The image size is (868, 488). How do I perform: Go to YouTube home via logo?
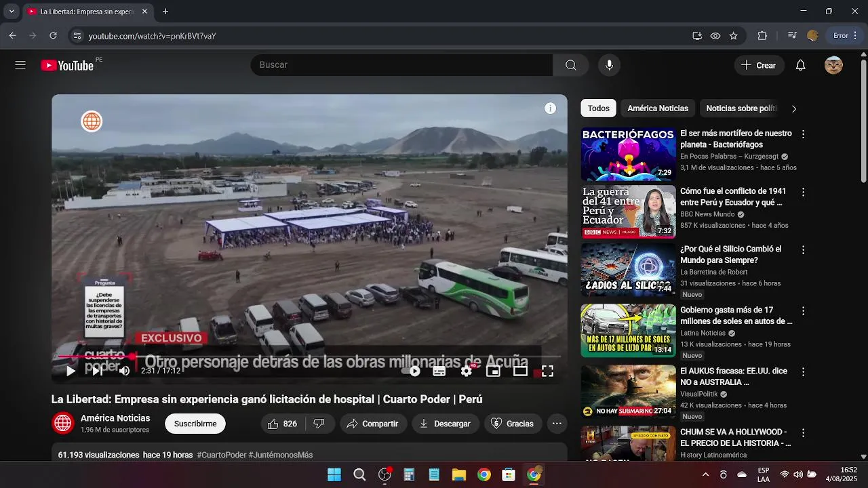coord(67,65)
